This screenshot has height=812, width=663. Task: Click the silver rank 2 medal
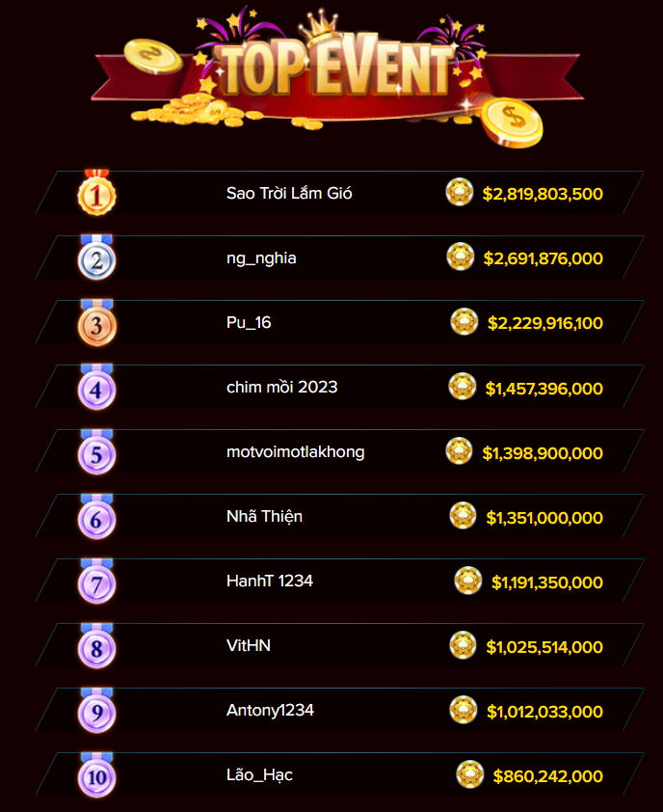click(x=96, y=257)
